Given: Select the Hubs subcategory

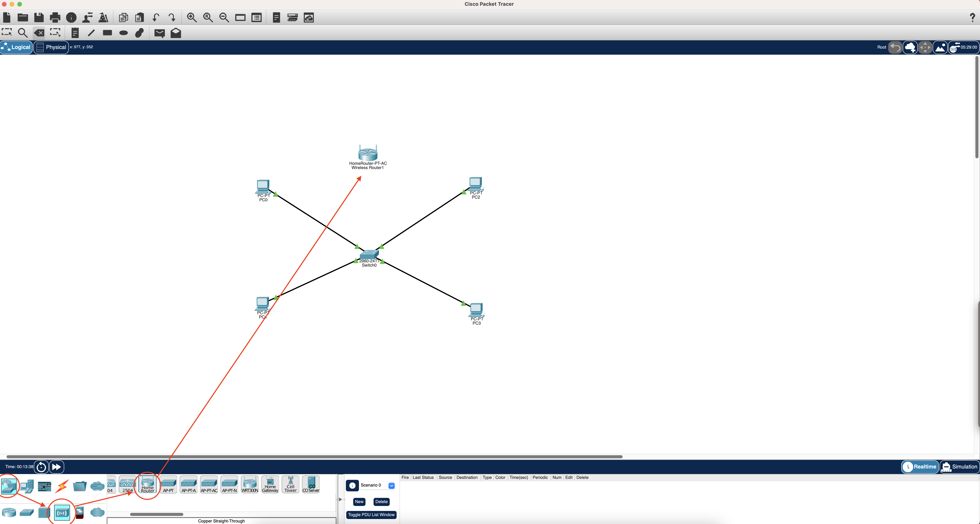Looking at the screenshot, I should (44, 513).
